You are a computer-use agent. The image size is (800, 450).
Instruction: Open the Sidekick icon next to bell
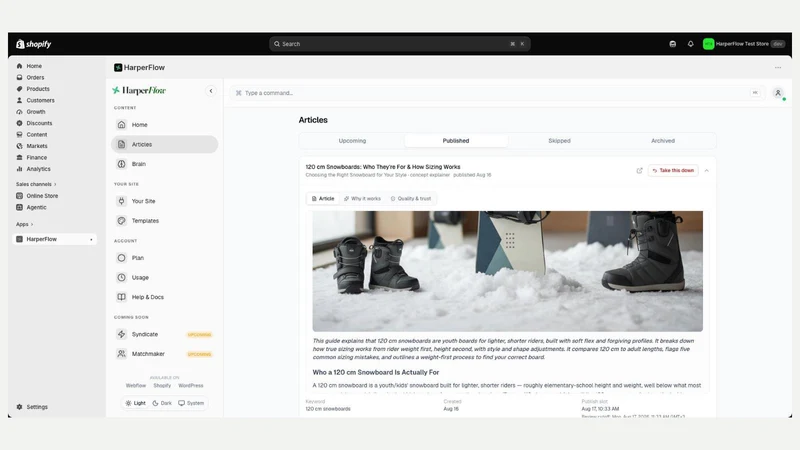click(x=672, y=44)
